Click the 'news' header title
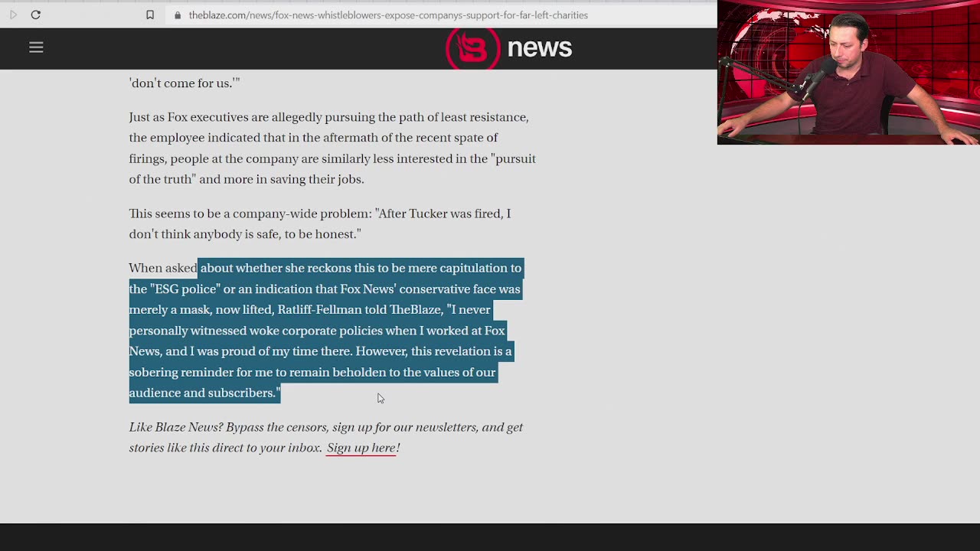The image size is (980, 551). tap(540, 47)
